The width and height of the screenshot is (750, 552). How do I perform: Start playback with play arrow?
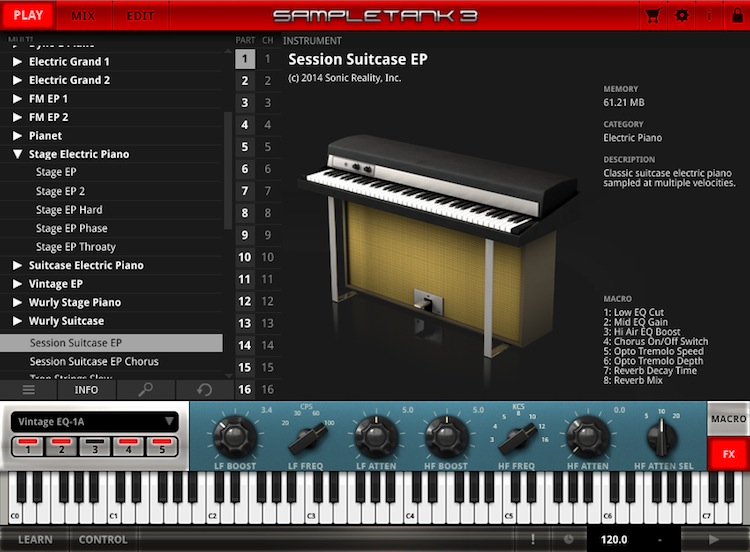714,540
